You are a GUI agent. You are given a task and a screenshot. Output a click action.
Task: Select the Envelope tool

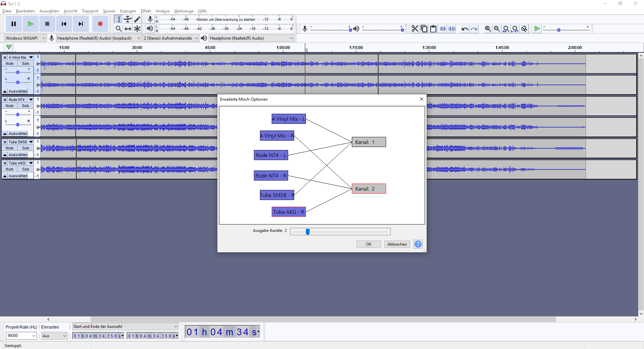pyautogui.click(x=128, y=19)
